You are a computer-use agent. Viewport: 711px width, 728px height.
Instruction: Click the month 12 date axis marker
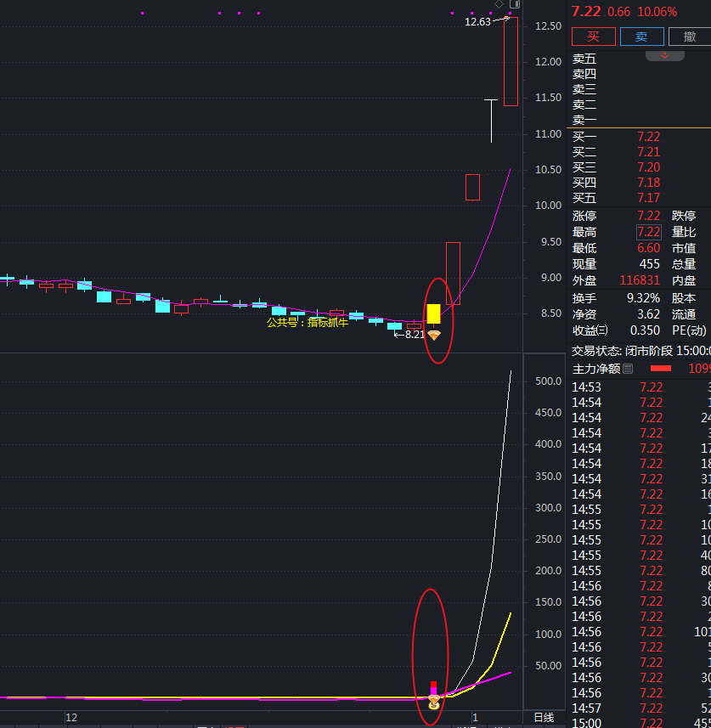[x=71, y=717]
